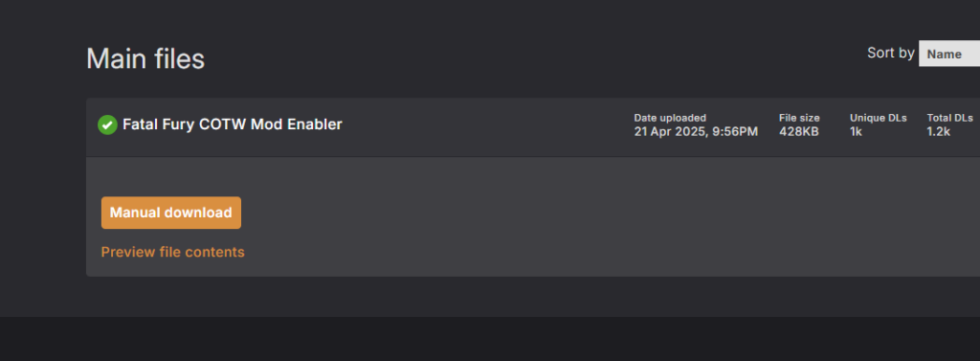This screenshot has width=980, height=361.
Task: Click the green checkmark icon beside Fatal Fury
Action: tap(107, 124)
